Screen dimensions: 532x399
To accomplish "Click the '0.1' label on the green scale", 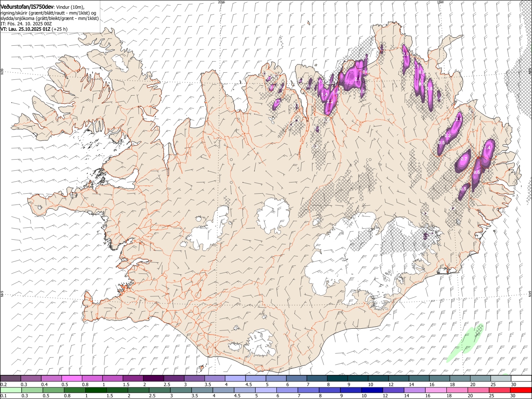I will point(3,396).
